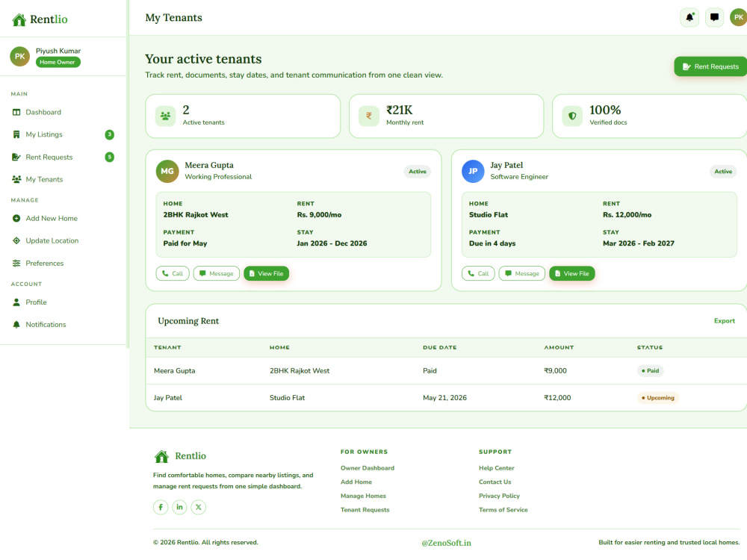
Task: Message Meera Gupta
Action: coord(217,274)
